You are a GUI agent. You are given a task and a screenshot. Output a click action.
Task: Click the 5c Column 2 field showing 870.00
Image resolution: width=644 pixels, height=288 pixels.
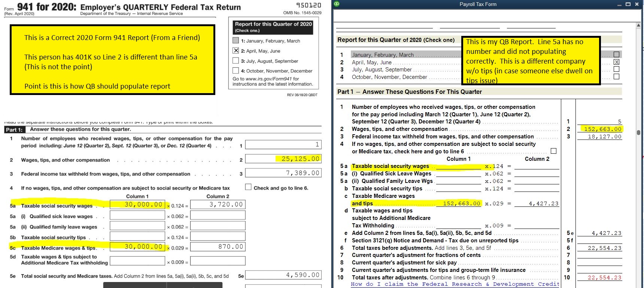click(218, 247)
